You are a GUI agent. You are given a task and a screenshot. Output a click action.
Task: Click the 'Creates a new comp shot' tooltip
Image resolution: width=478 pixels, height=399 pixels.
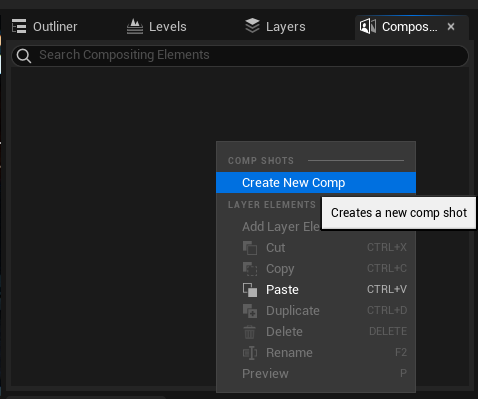coord(399,213)
